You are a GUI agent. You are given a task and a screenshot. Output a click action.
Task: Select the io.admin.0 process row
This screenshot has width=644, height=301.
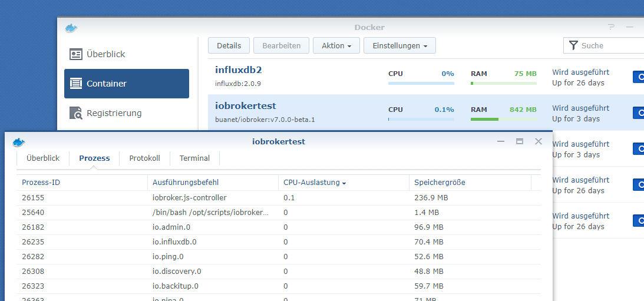click(279, 227)
